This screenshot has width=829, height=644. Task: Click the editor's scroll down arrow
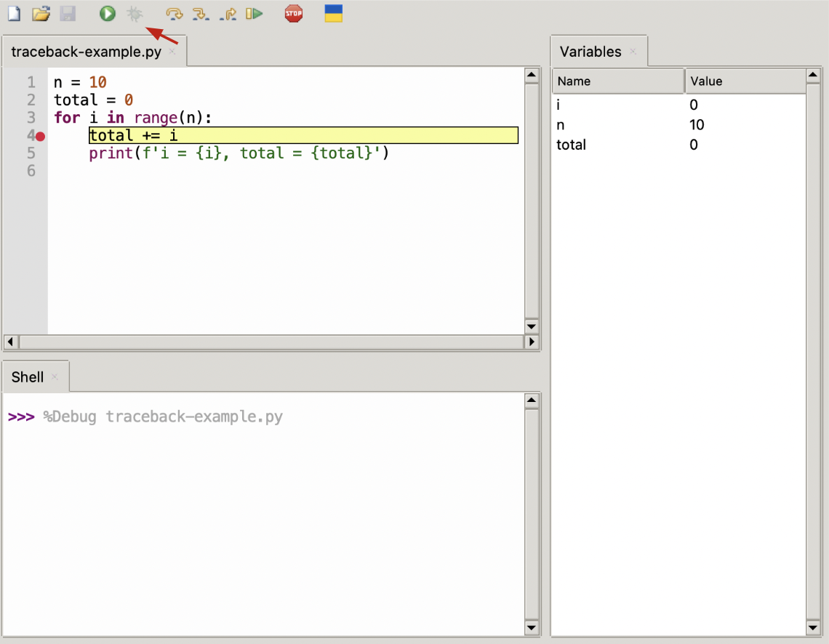click(x=531, y=326)
